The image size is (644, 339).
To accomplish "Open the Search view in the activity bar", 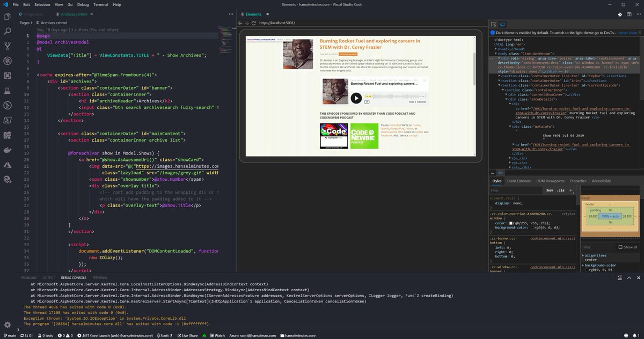I will click(x=7, y=31).
